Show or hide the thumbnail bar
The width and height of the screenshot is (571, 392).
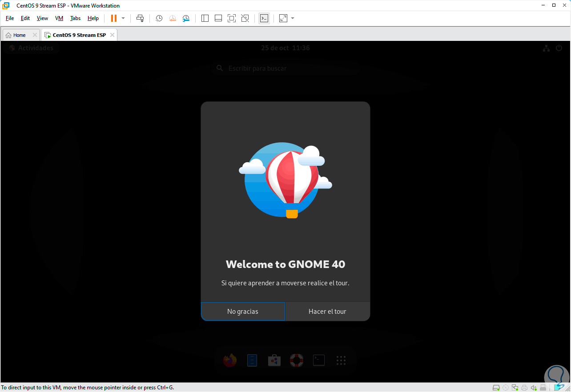(218, 18)
